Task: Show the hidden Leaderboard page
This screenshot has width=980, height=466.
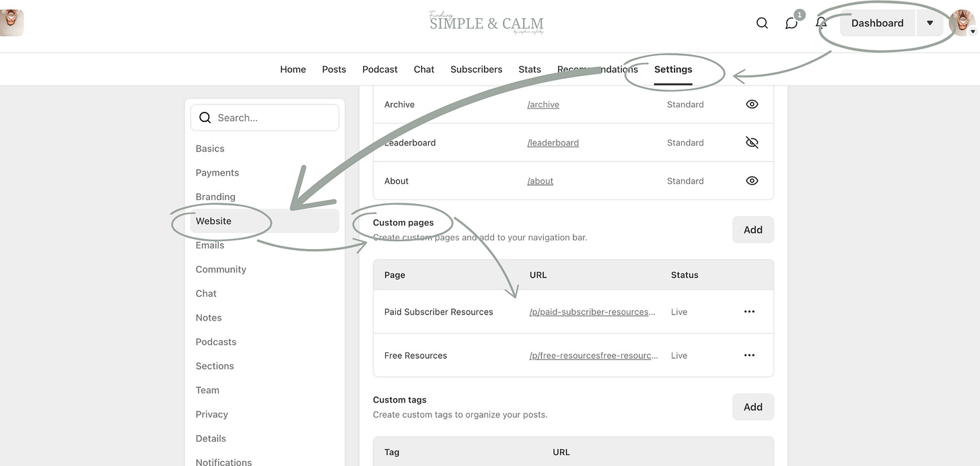Action: (752, 142)
